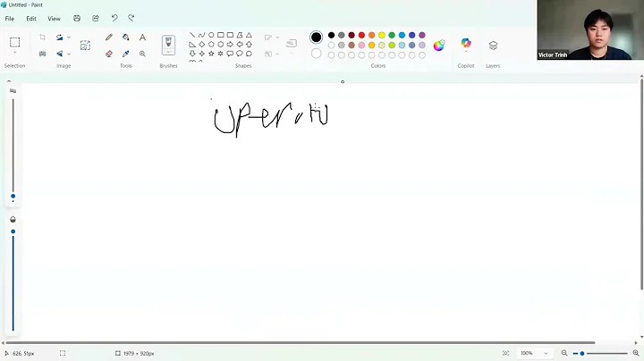The height and width of the screenshot is (361, 644).
Task: Open the File menu
Action: point(10,19)
